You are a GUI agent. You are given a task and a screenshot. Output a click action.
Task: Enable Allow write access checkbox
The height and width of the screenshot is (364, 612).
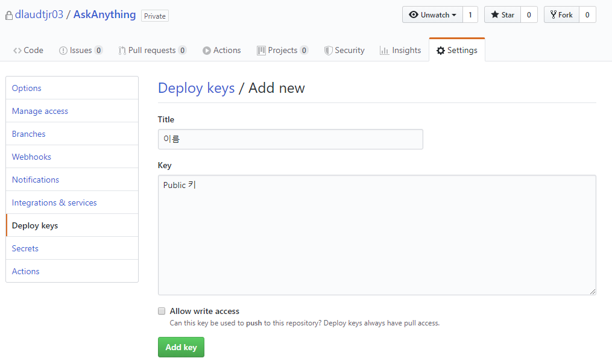pyautogui.click(x=162, y=311)
